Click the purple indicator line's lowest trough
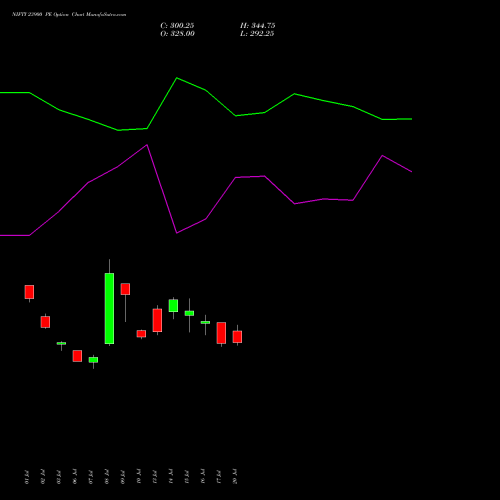Viewport: 500px width, 500px height. (x=177, y=233)
